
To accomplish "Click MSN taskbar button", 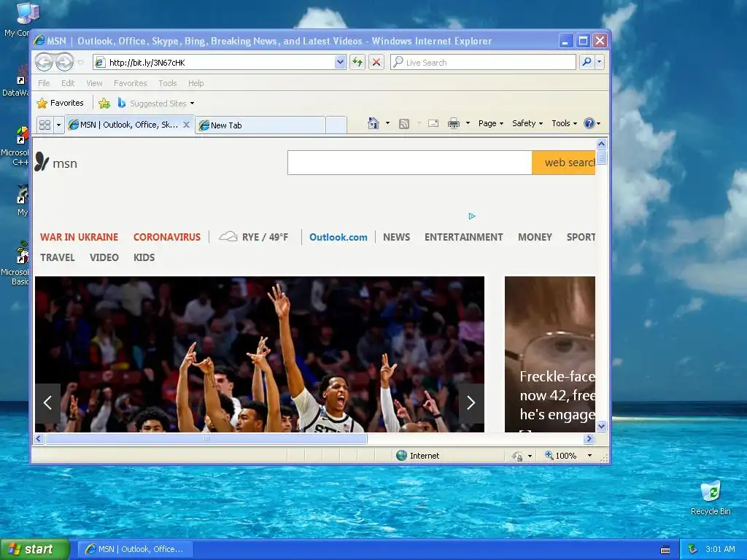I will coord(135,549).
